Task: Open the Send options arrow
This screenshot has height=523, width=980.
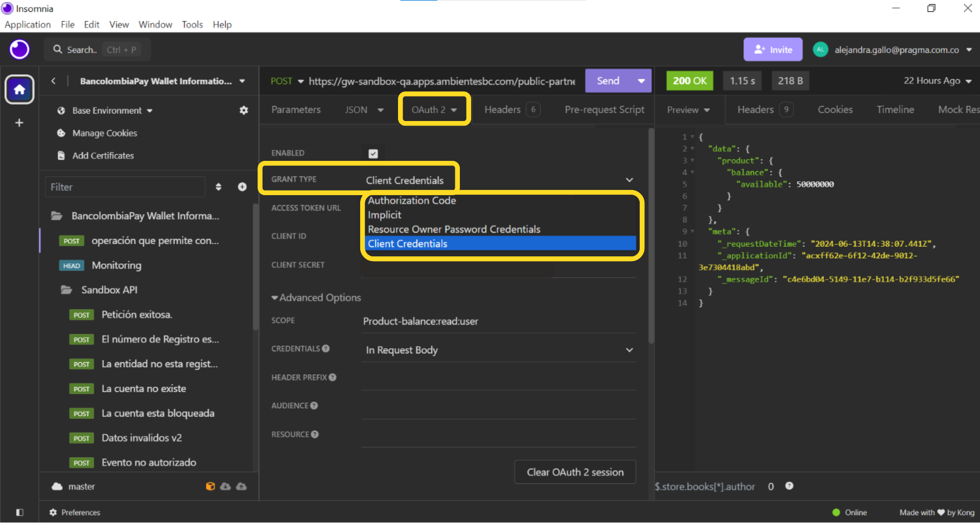Action: point(641,81)
